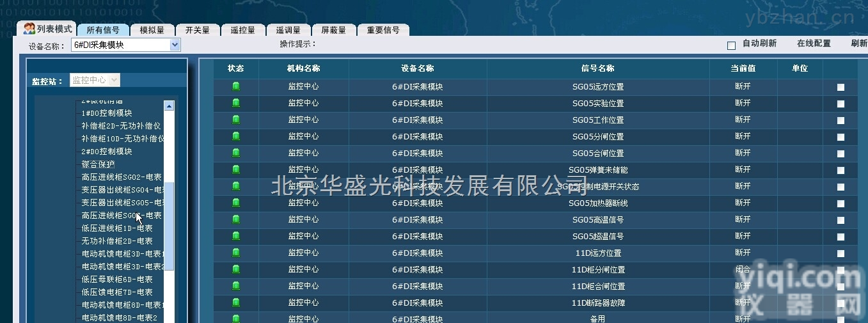
Task: Select 低压母联柜6D-电表 in the device tree
Action: [117, 280]
